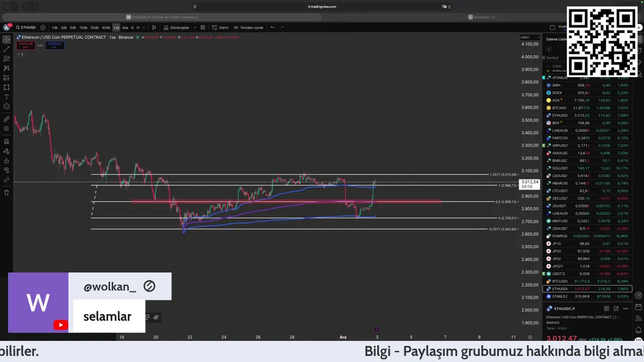Click the SAT sell price button
Viewport: 644px width, 362px height.
(26, 45)
